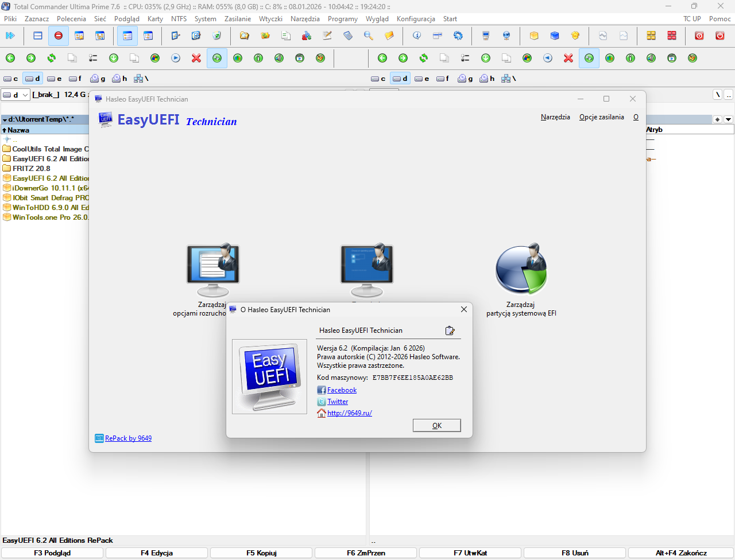The height and width of the screenshot is (560, 735).
Task: Click the RePack by 9649 link
Action: 128,438
